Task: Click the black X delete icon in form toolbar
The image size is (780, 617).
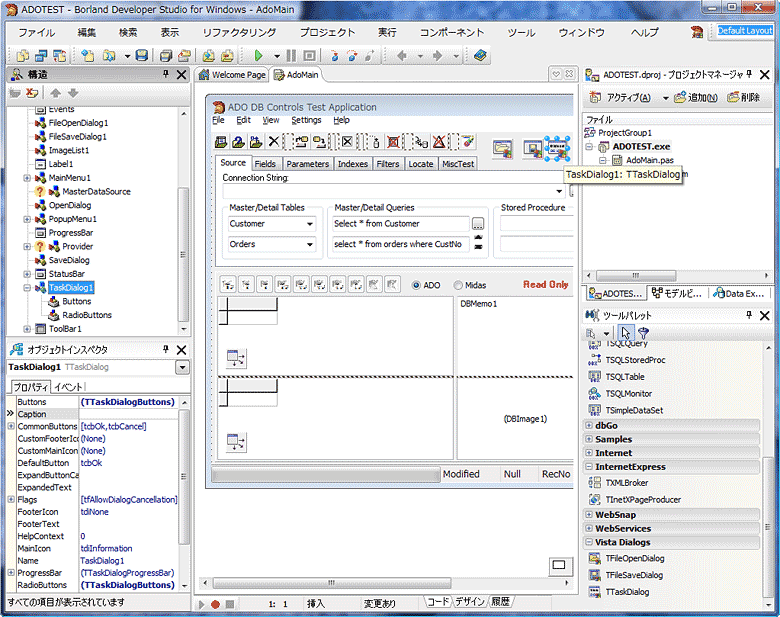Action: [x=274, y=142]
